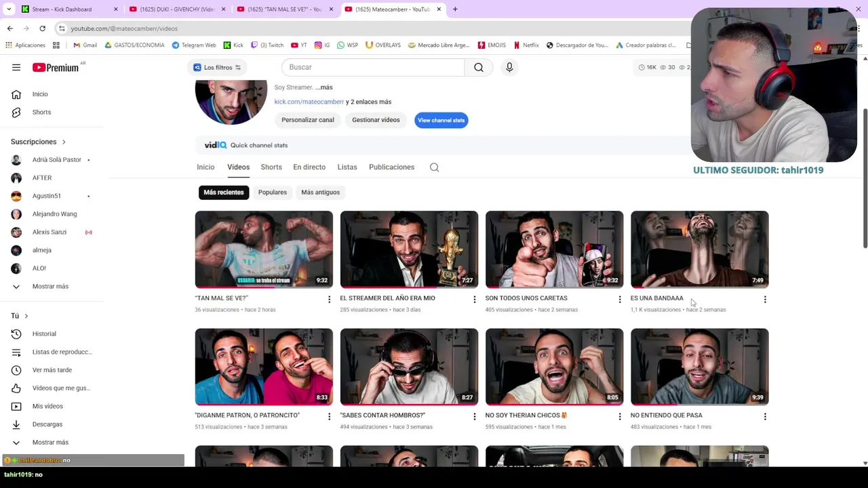The height and width of the screenshot is (488, 868).
Task: Open options menu for DIGANME PATRON video
Action: point(330,416)
